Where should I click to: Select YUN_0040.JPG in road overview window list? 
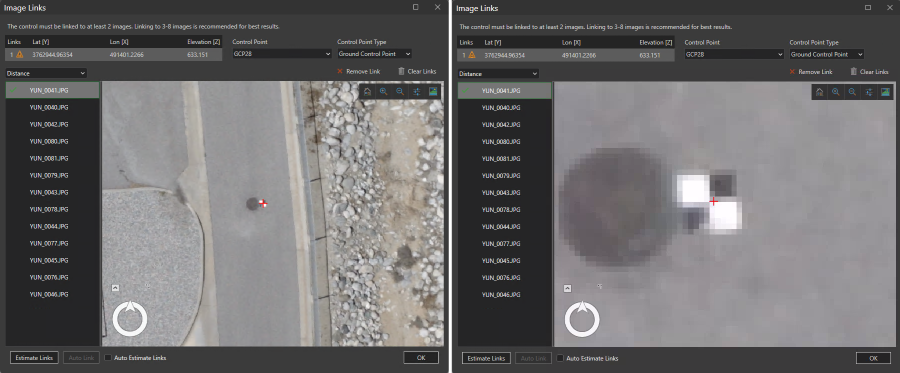(x=52, y=107)
